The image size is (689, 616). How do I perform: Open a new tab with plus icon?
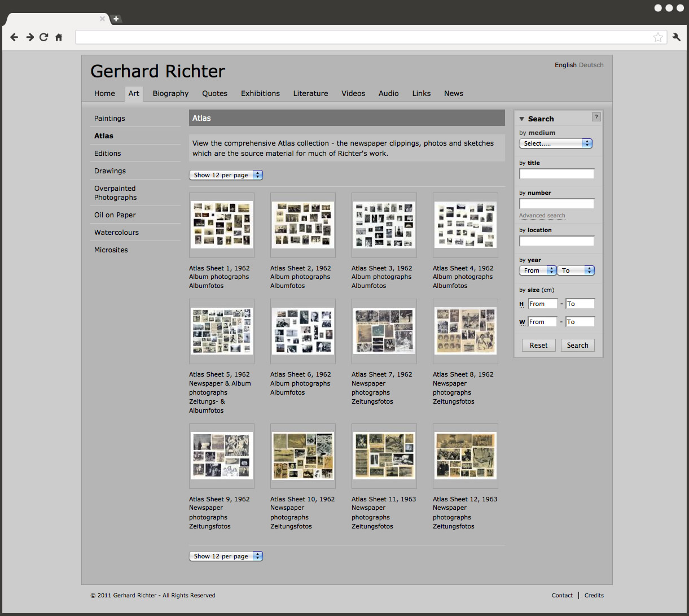click(x=116, y=19)
